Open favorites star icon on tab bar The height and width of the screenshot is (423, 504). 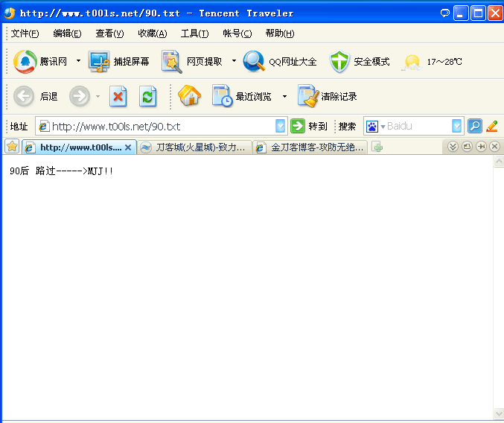12,147
